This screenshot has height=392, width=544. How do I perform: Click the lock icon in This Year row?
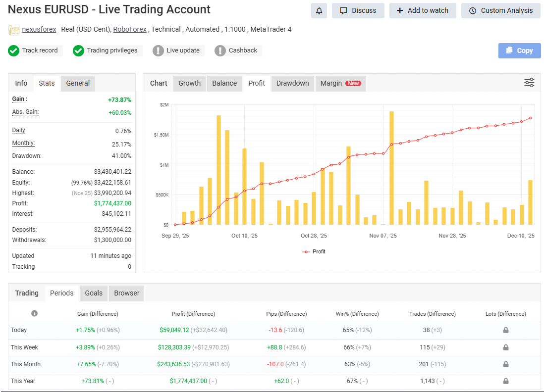[x=505, y=381]
